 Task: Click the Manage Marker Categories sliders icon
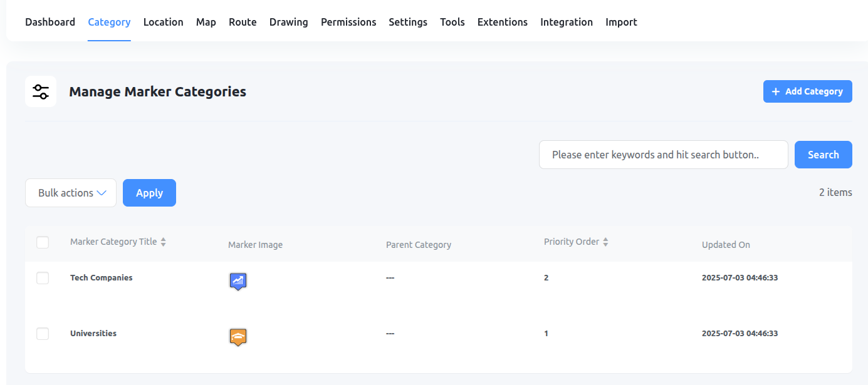point(40,91)
